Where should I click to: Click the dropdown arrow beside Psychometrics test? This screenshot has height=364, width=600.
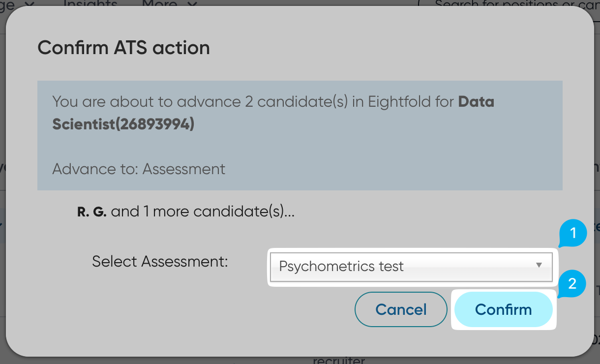point(539,266)
